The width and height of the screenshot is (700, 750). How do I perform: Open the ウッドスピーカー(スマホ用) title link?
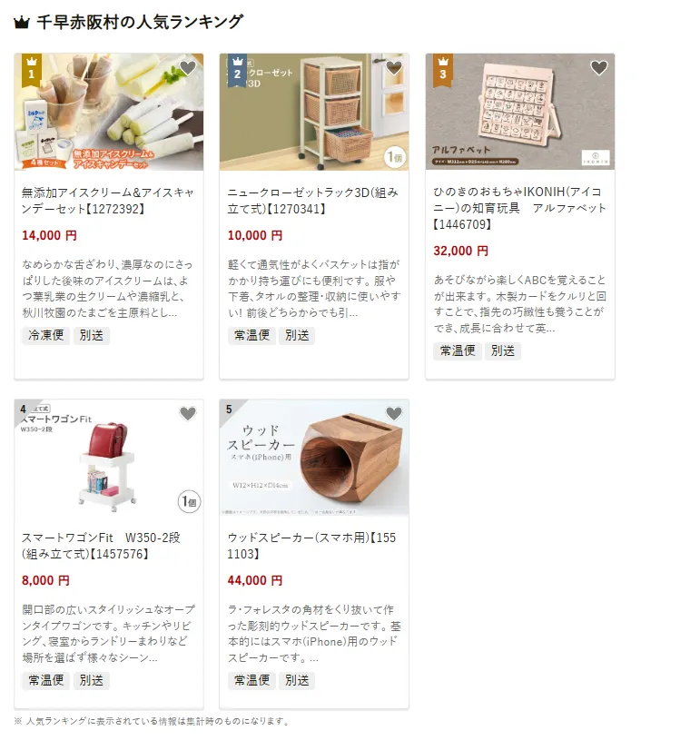[x=311, y=546]
